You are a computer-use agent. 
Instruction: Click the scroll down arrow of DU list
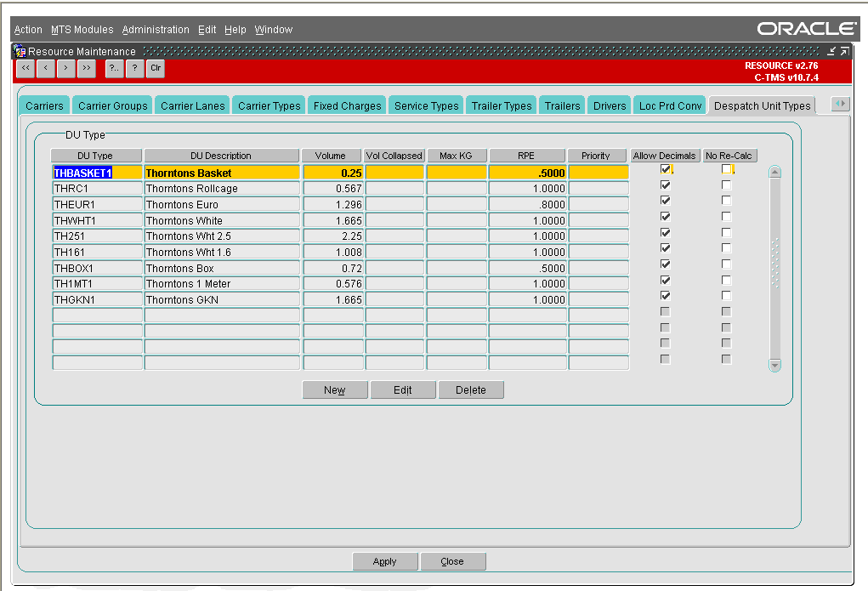click(x=775, y=366)
